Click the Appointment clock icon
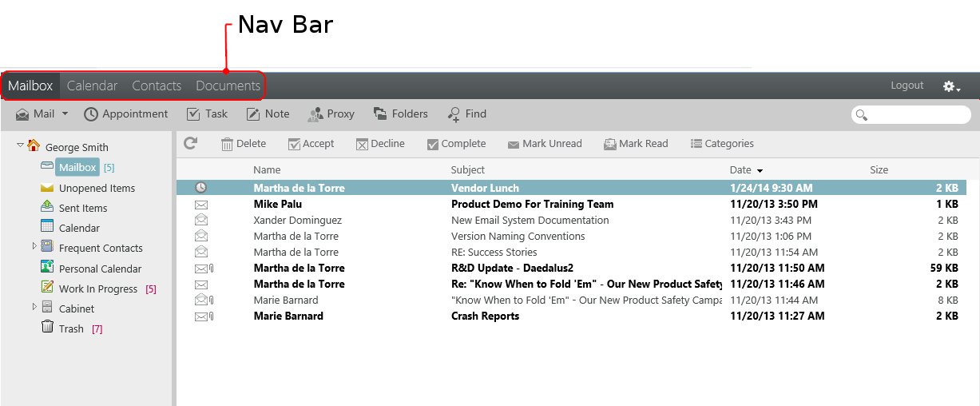The image size is (980, 406). (x=91, y=114)
